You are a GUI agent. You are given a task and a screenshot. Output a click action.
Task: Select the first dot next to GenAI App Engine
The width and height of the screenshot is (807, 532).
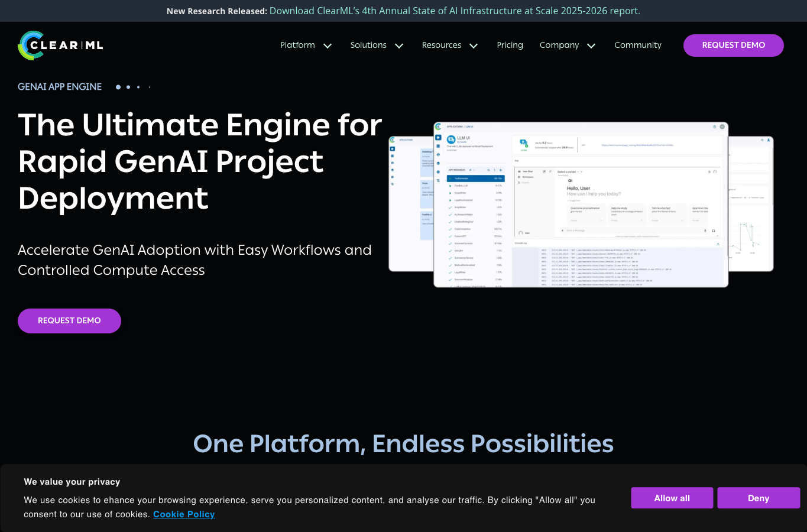click(118, 87)
